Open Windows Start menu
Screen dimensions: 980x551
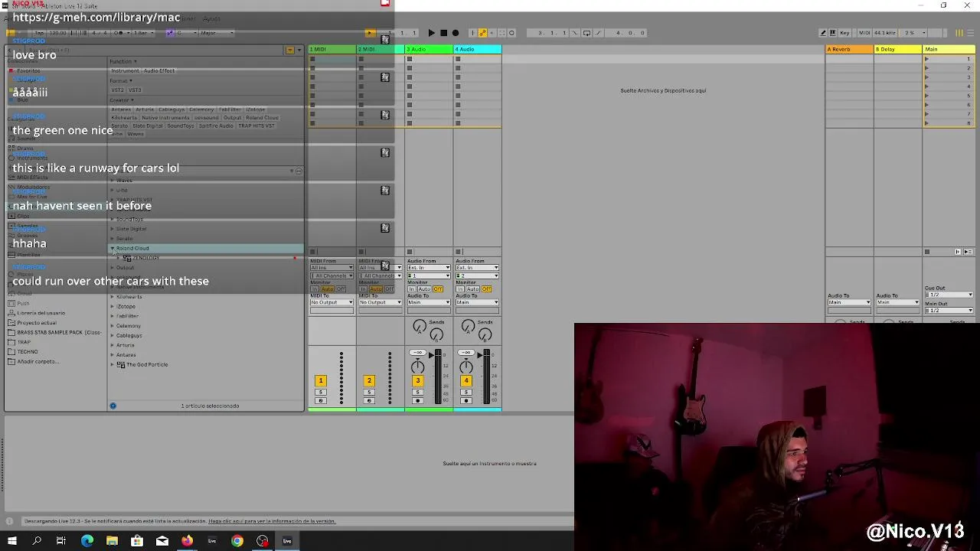coord(11,541)
